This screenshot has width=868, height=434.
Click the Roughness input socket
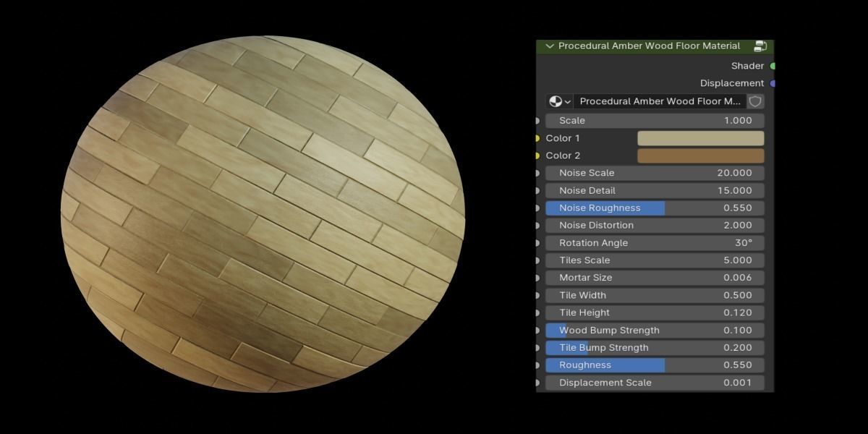click(x=537, y=365)
